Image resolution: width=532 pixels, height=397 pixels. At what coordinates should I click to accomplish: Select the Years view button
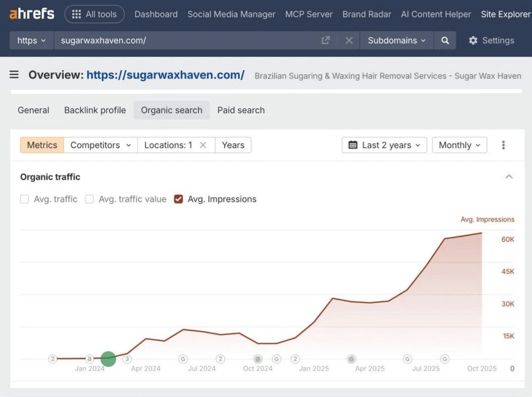coord(233,145)
